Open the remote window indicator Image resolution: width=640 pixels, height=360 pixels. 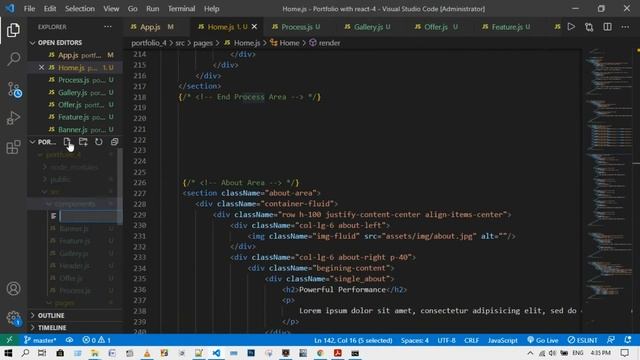pyautogui.click(x=9, y=340)
